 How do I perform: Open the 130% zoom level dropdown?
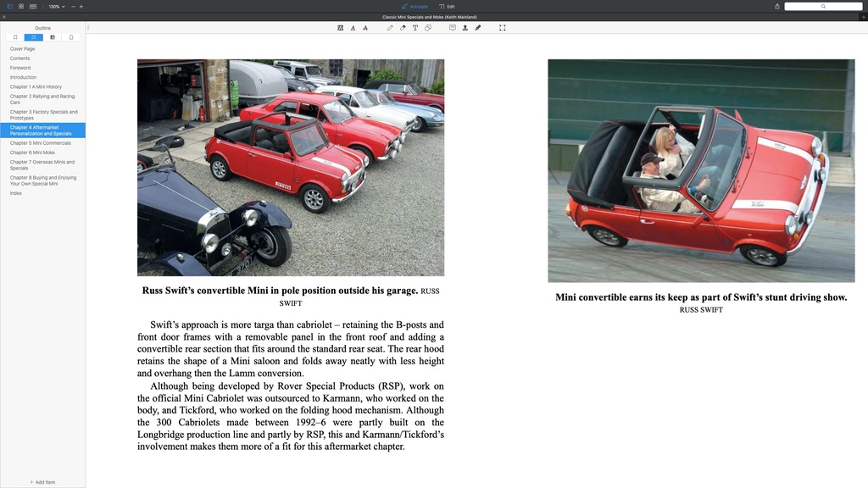(x=55, y=6)
